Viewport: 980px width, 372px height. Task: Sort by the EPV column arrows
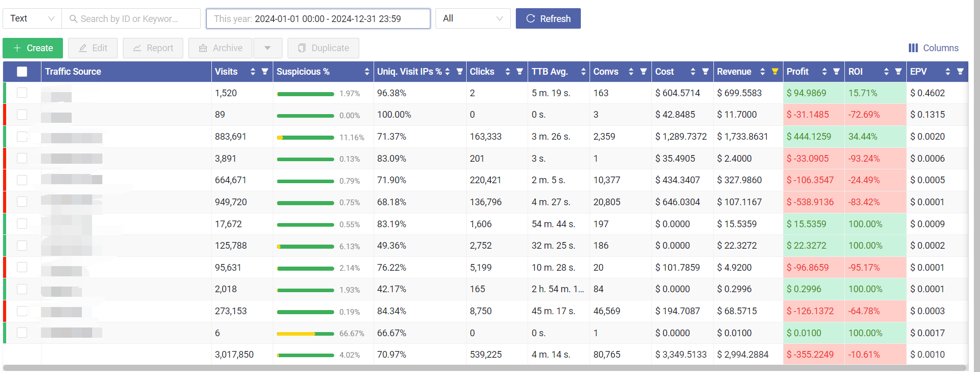[x=948, y=72]
